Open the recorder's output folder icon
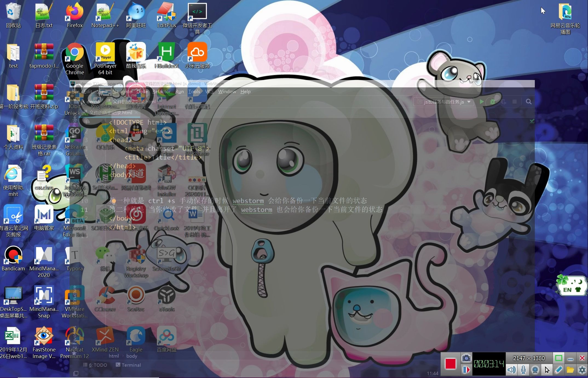Screen dimensions: 588x378 (x=570, y=370)
